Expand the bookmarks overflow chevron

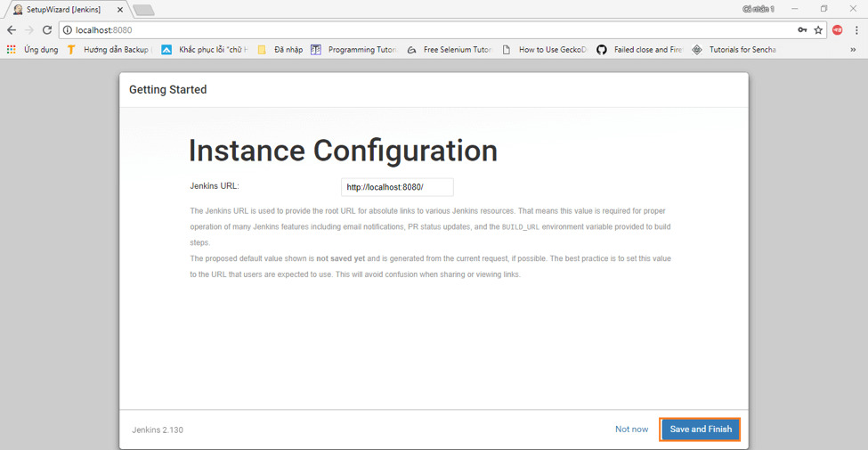[x=853, y=49]
